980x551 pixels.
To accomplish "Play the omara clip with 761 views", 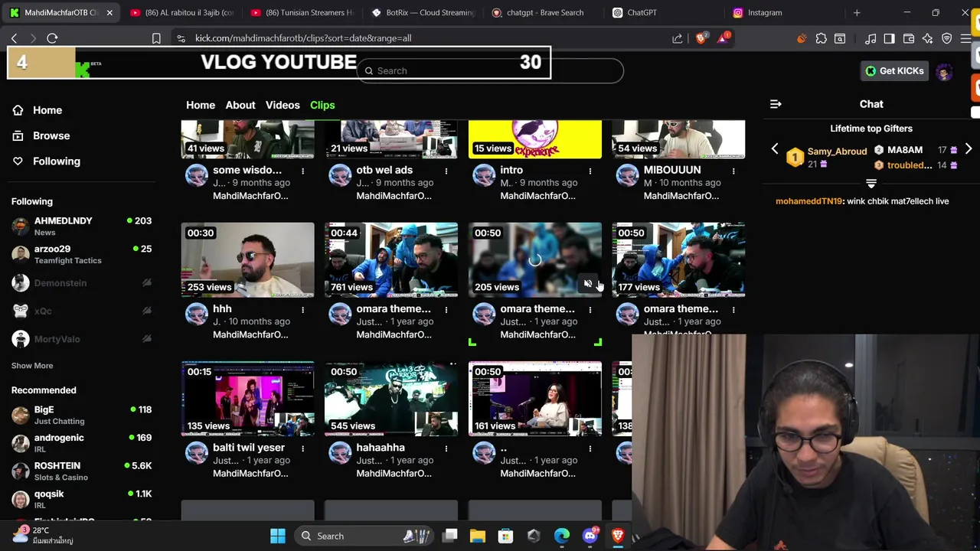I will coord(391,259).
